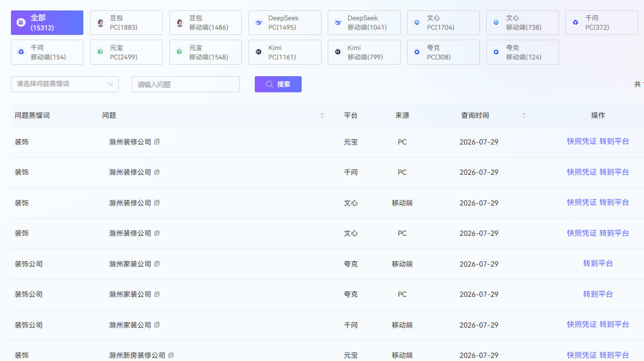Click 转到平台 for the 夸克 PC row
644x361 pixels.
pyautogui.click(x=598, y=294)
